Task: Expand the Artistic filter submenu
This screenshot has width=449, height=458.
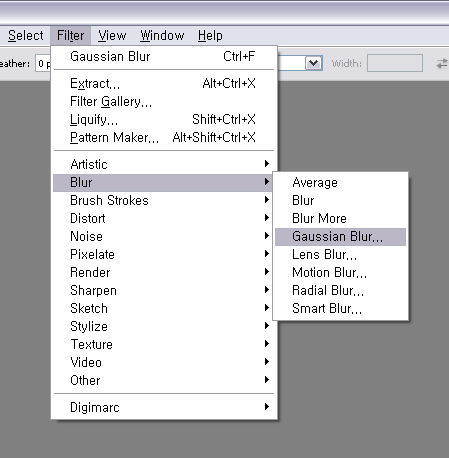Action: tap(164, 164)
